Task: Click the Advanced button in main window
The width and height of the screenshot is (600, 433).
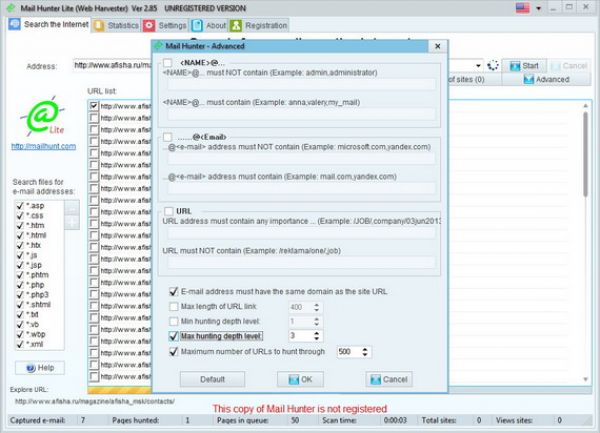Action: point(546,80)
